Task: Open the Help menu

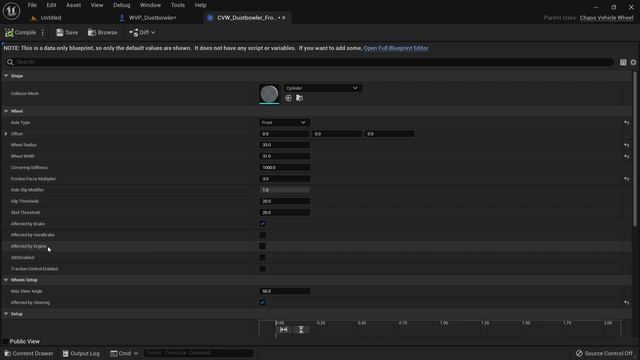Action: 200,5
